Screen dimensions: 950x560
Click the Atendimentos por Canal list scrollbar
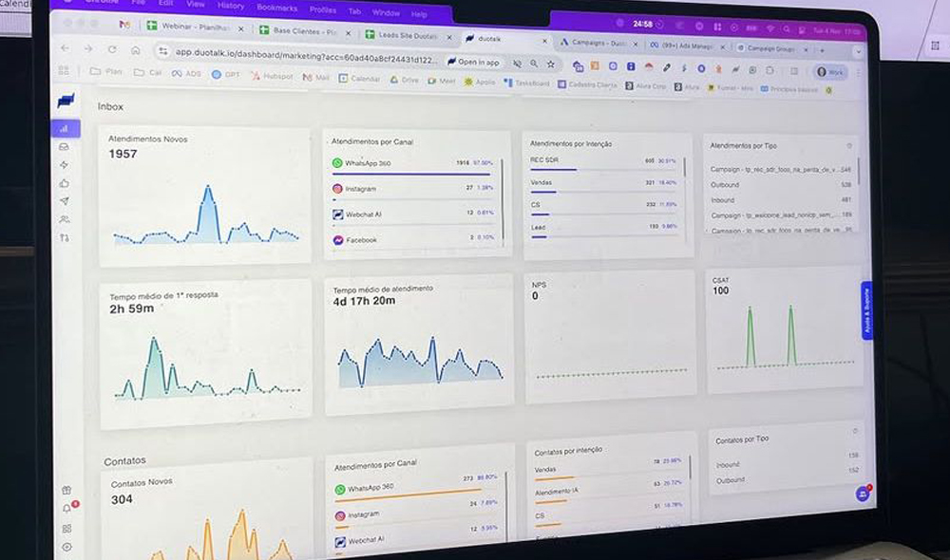(x=503, y=199)
